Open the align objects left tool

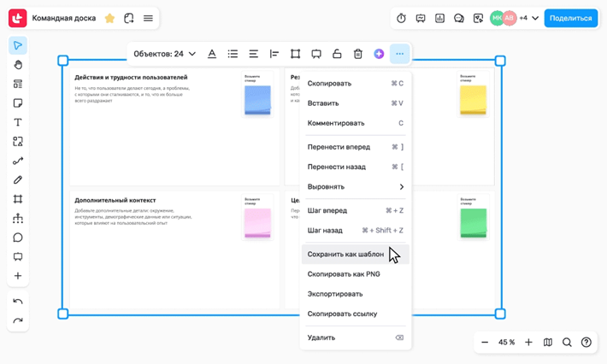tap(274, 54)
